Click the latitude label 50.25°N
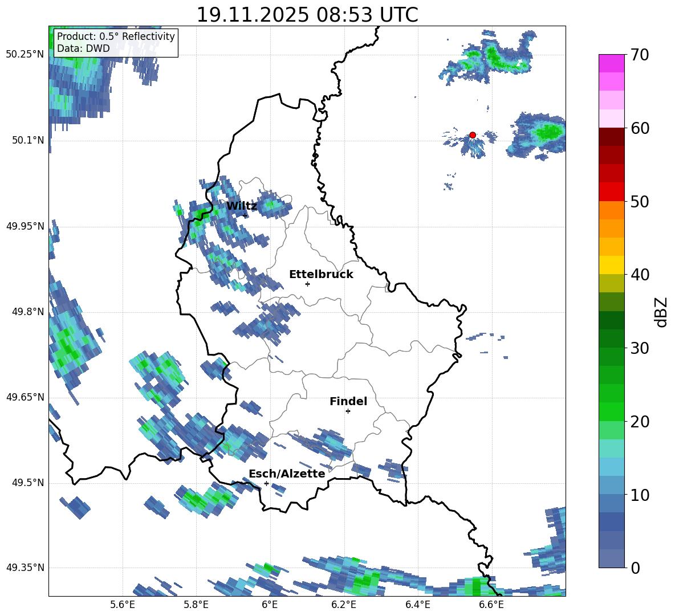Screen dimensions: 675x616 tap(25, 55)
